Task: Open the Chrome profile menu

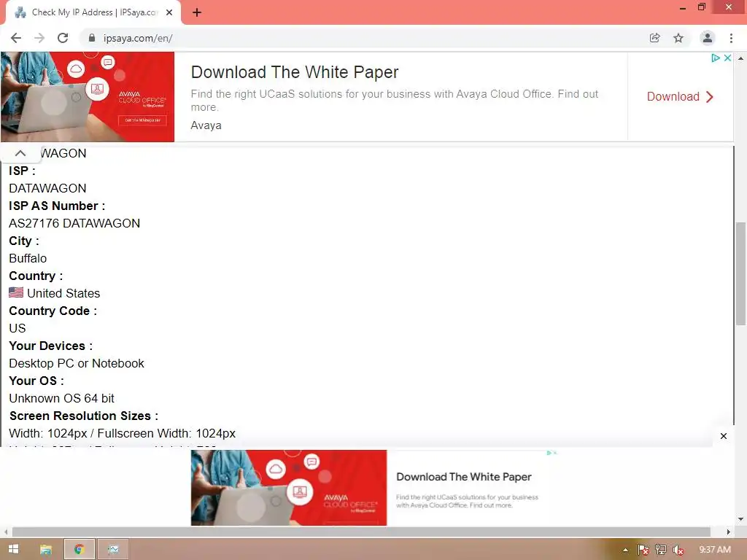Action: click(708, 38)
